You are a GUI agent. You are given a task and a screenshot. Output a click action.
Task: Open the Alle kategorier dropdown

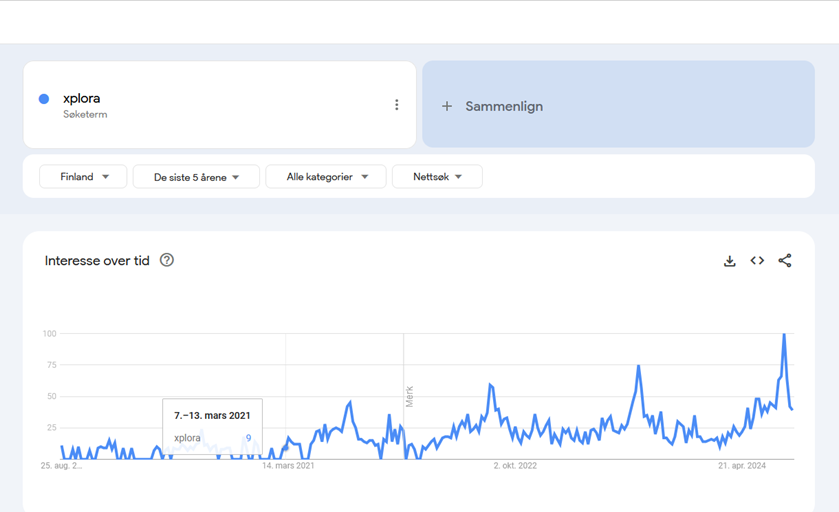326,177
